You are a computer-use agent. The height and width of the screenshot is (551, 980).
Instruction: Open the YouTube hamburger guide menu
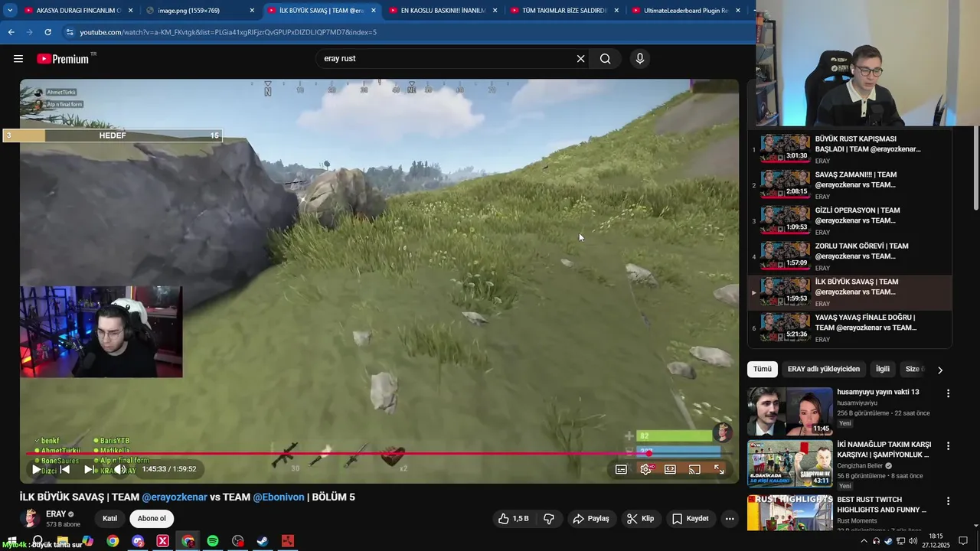(x=18, y=59)
